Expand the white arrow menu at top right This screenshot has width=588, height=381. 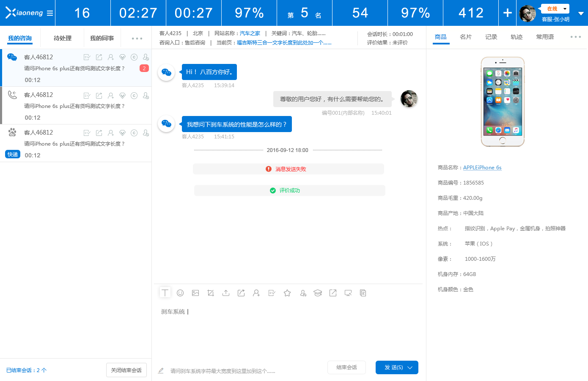(x=581, y=14)
